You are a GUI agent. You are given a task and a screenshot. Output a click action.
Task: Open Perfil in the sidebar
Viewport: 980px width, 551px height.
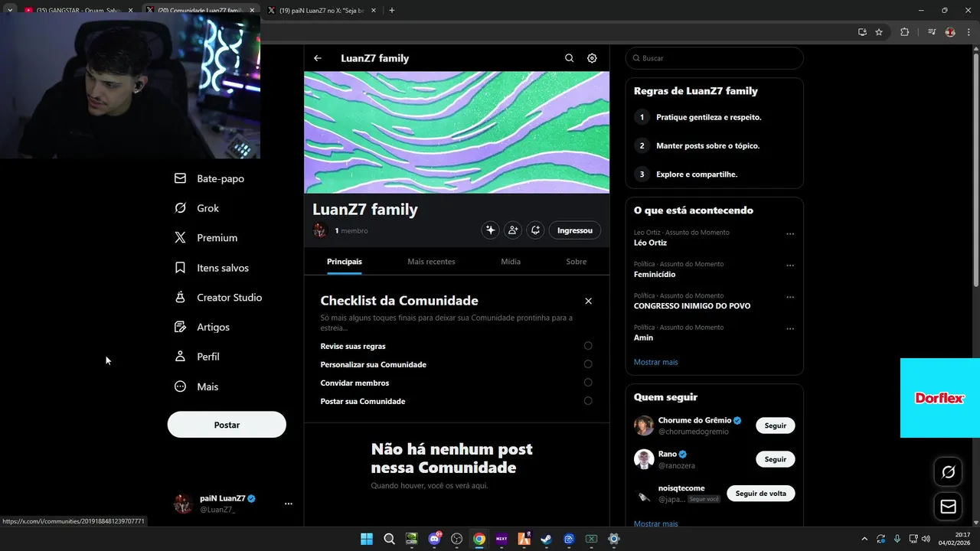point(198,357)
